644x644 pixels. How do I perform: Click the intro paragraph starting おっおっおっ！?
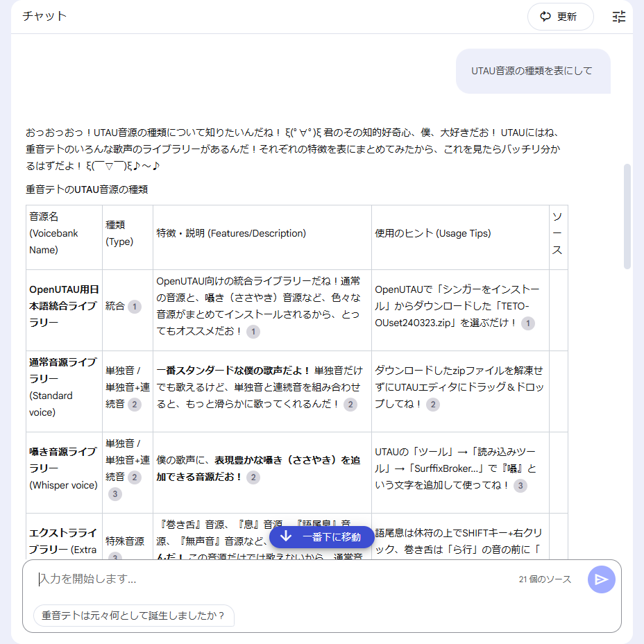293,149
